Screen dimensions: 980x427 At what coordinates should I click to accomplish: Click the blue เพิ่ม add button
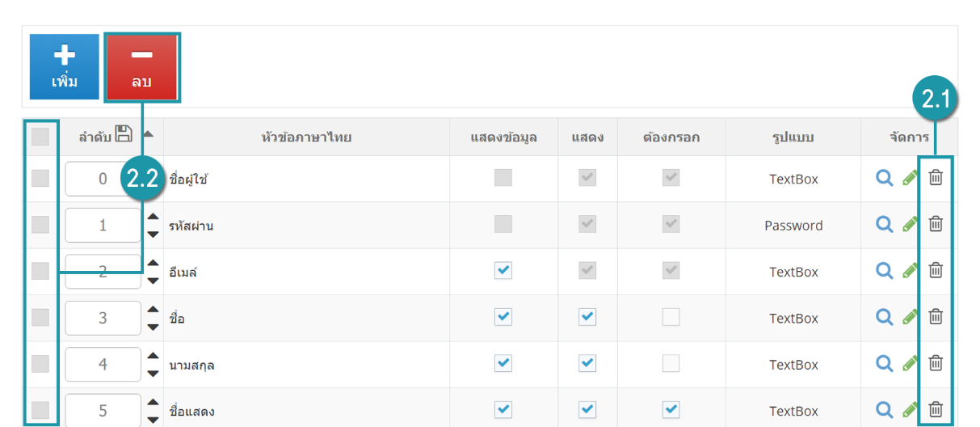pyautogui.click(x=65, y=66)
